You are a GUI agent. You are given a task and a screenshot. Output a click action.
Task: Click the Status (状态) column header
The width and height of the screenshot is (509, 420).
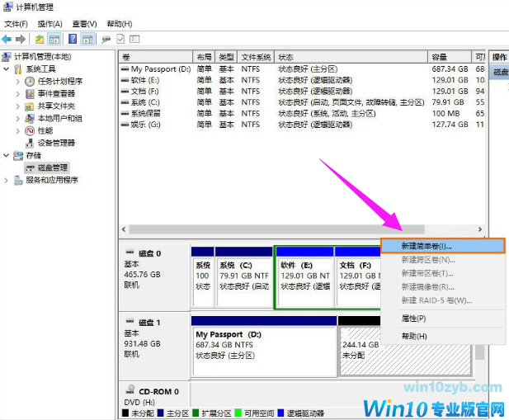[x=351, y=57]
